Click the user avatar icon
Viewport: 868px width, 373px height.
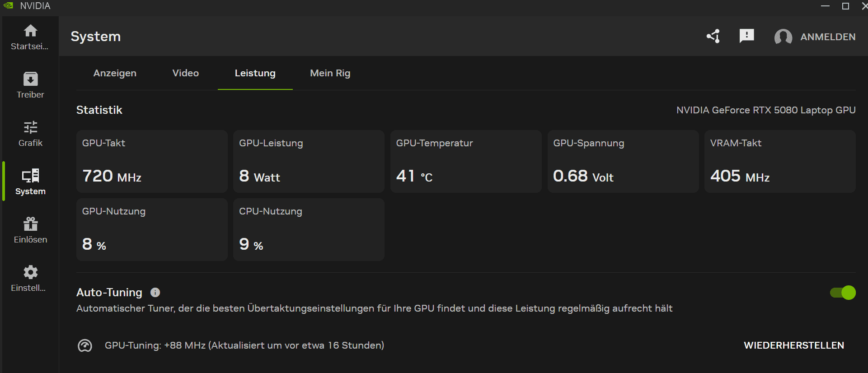[783, 37]
